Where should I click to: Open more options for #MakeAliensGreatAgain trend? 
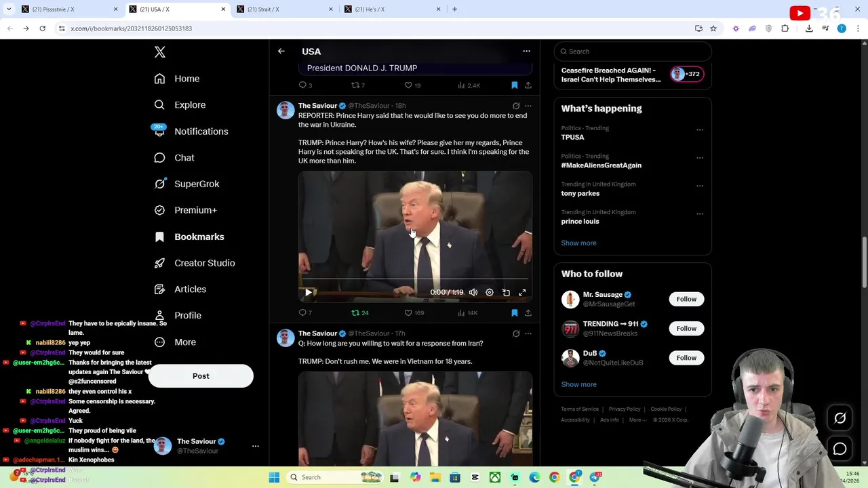pyautogui.click(x=700, y=158)
